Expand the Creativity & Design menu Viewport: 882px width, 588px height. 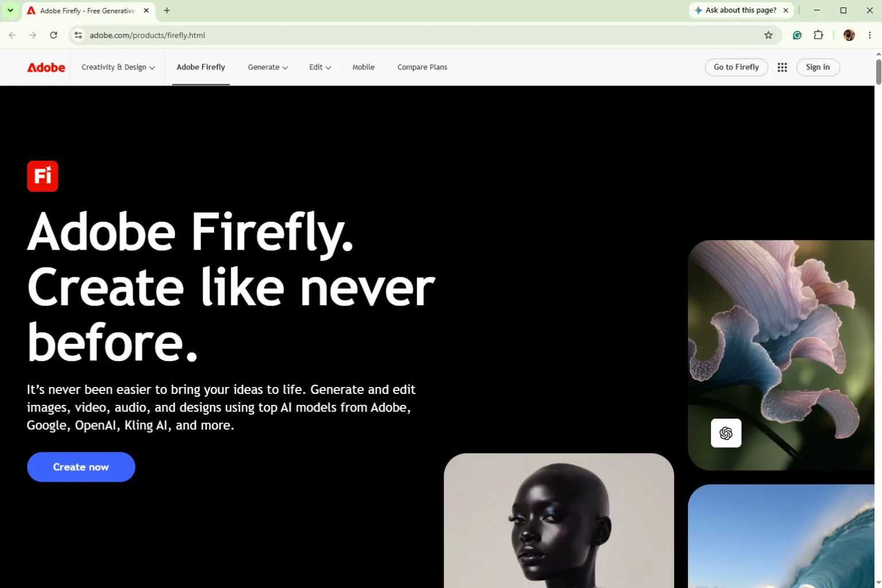point(118,67)
